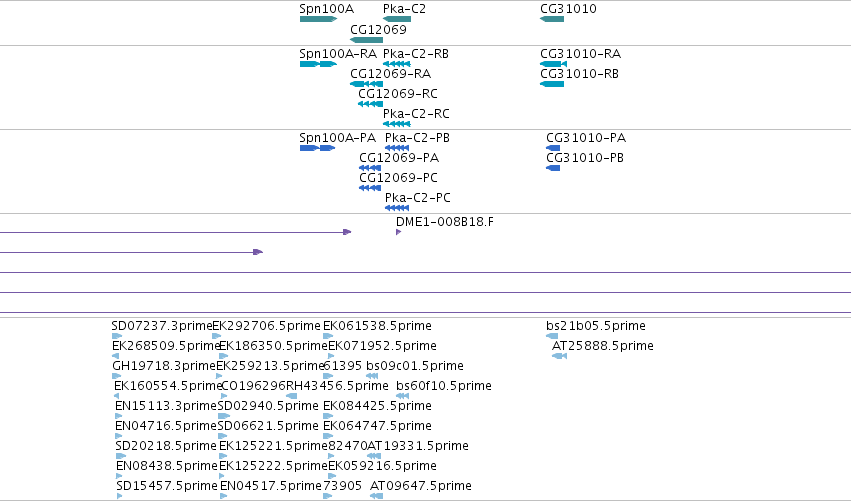This screenshot has height=501, width=851.
Task: Select the CG12069-RC transcript glyph
Action: point(371,104)
